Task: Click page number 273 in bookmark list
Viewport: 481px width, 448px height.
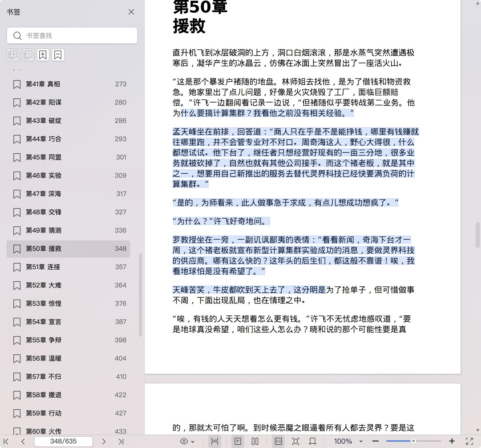Action: pyautogui.click(x=121, y=84)
